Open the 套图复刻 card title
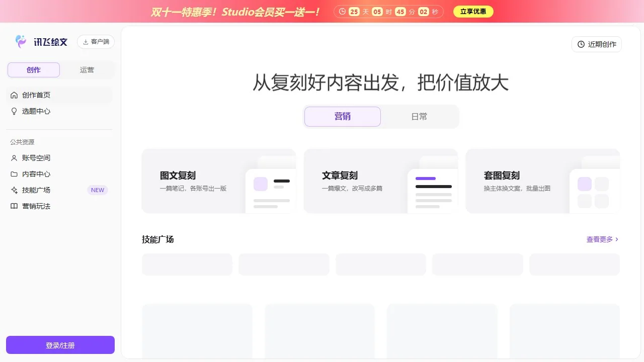The image size is (644, 362). (x=502, y=175)
